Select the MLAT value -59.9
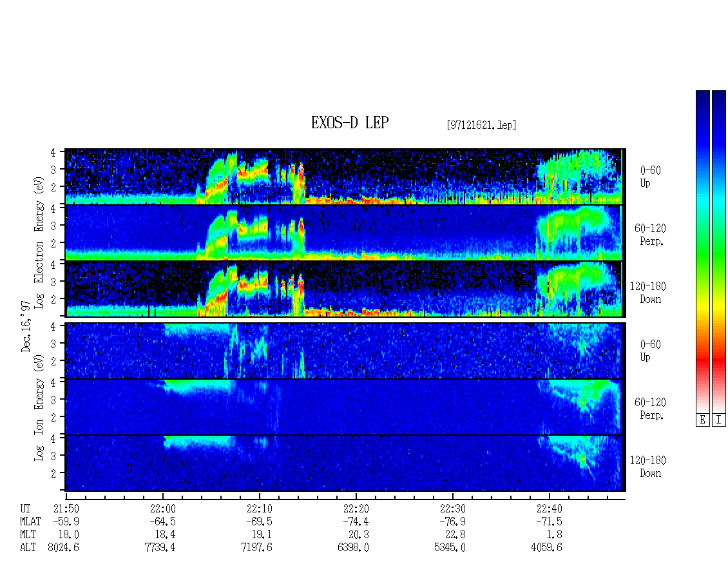 point(66,521)
